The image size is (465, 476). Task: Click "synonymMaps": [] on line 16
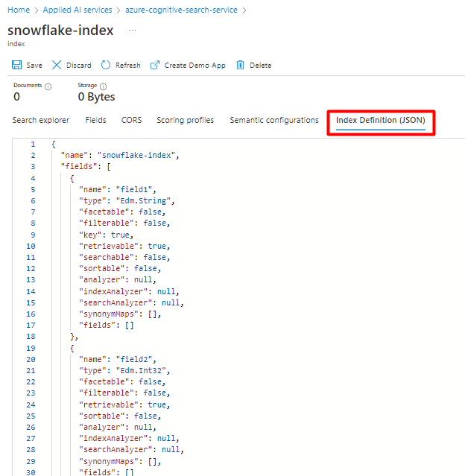pos(120,314)
